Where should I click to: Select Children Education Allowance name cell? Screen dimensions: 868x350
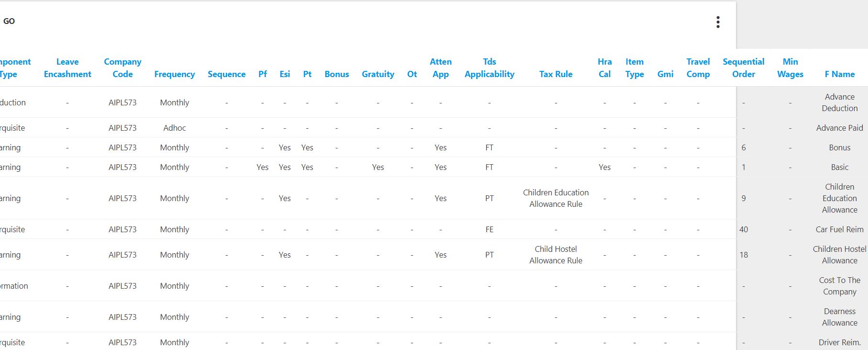pyautogui.click(x=840, y=198)
